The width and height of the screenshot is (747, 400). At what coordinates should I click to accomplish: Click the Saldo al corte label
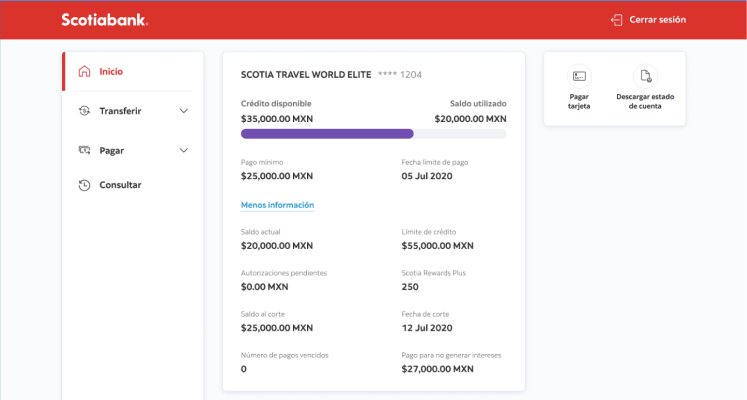coord(262,314)
